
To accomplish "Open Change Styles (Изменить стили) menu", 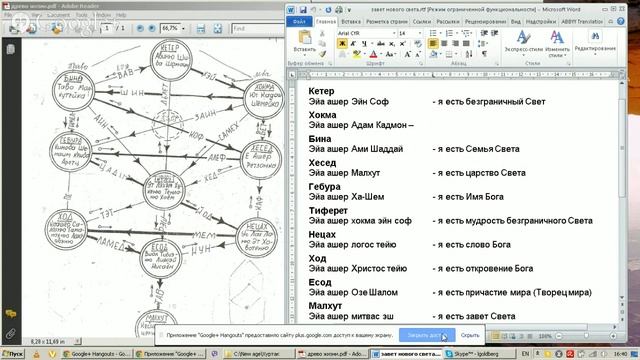I will point(557,44).
